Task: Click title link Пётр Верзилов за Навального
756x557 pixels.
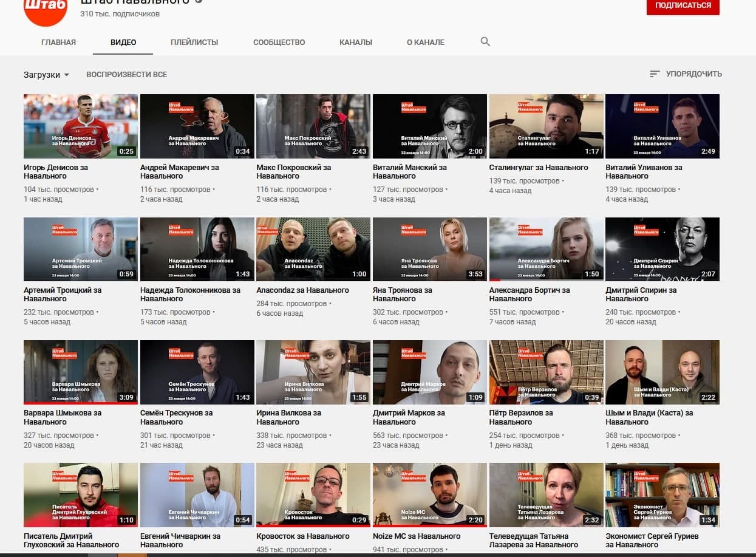Action: pos(521,417)
